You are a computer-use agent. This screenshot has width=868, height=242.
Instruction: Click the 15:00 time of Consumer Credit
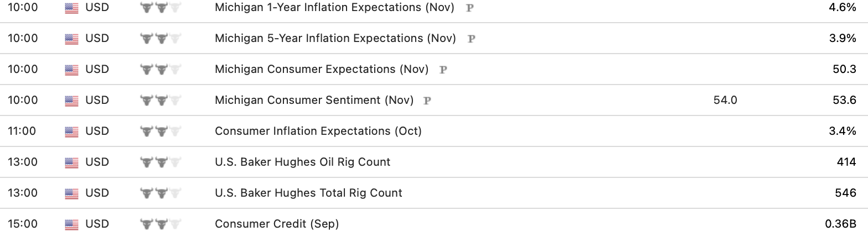point(22,224)
